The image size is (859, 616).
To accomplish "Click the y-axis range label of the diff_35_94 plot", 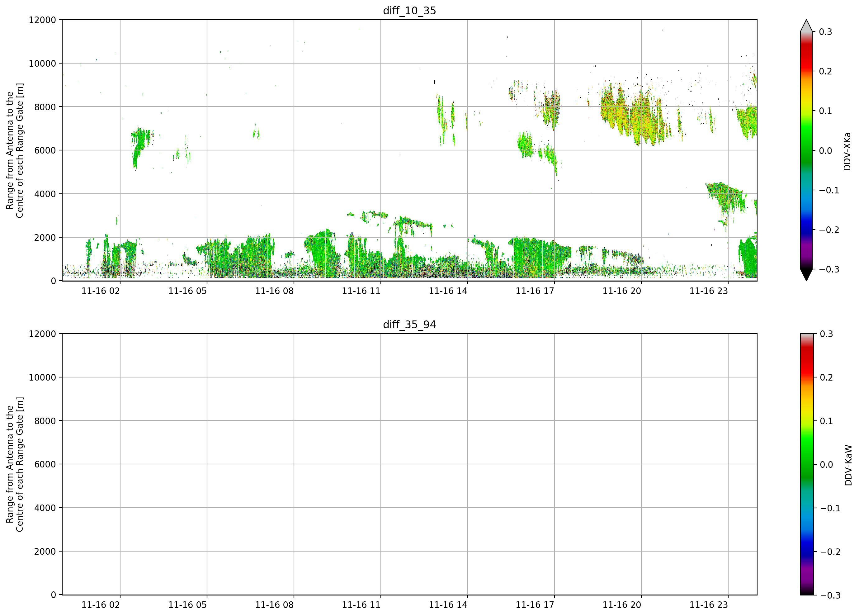I will [15, 464].
